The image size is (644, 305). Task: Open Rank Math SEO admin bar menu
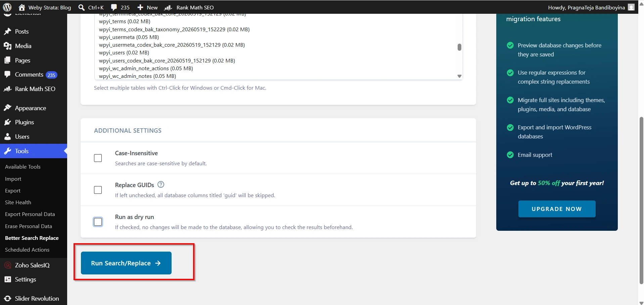pos(189,7)
